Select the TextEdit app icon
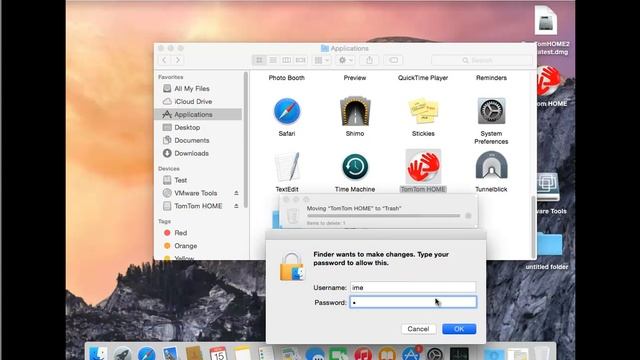The width and height of the screenshot is (640, 360). point(287,167)
